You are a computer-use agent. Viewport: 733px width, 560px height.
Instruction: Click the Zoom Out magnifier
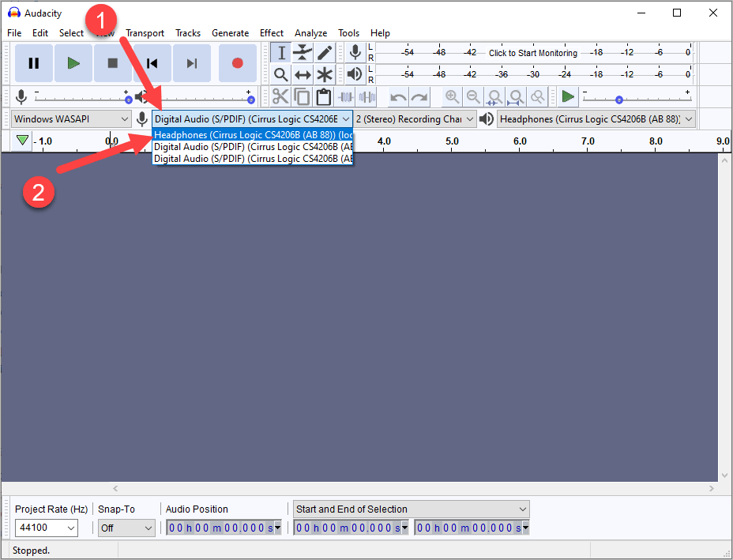(473, 97)
